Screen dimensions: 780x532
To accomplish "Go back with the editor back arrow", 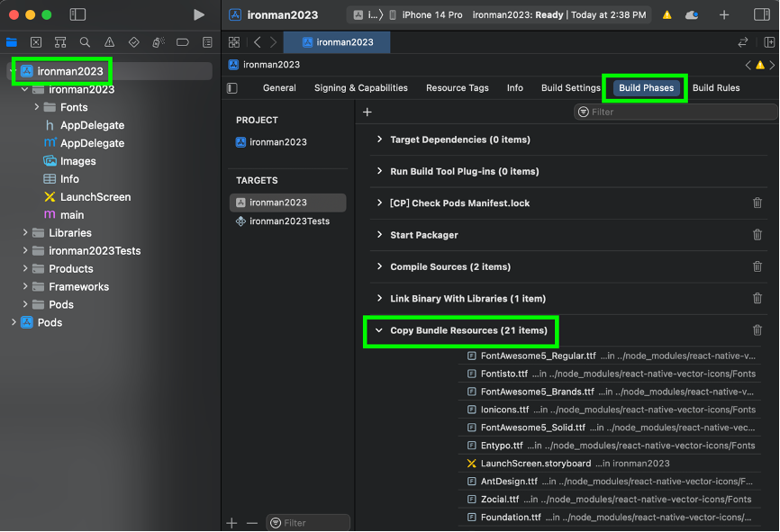I will pyautogui.click(x=258, y=42).
